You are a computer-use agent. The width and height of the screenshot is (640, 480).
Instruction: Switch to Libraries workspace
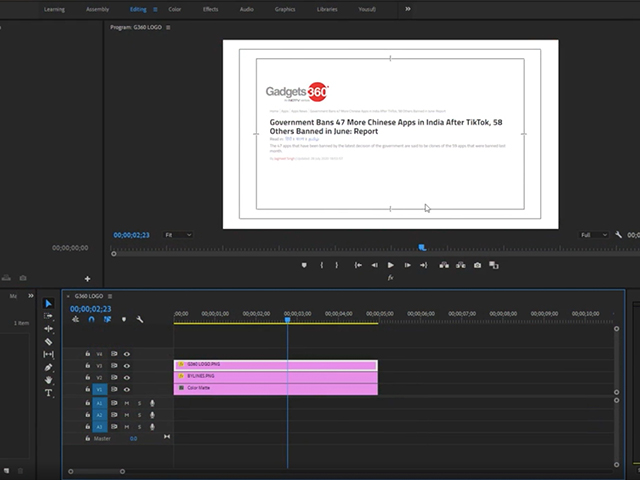tap(327, 9)
